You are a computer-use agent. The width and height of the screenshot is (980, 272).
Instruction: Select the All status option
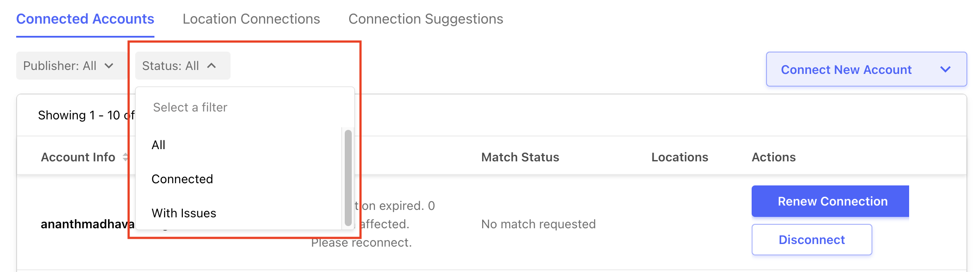tap(158, 145)
